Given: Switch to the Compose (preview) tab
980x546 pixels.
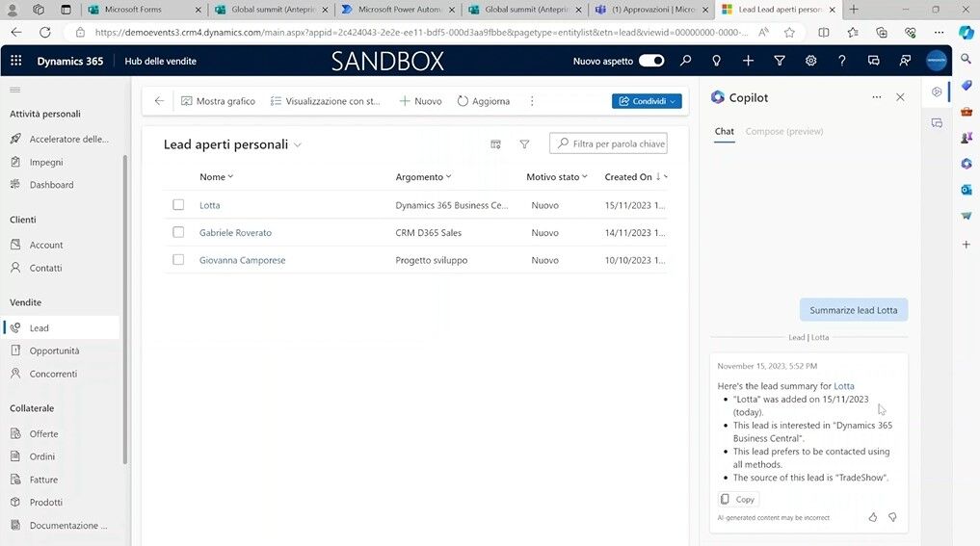Looking at the screenshot, I should [x=783, y=131].
